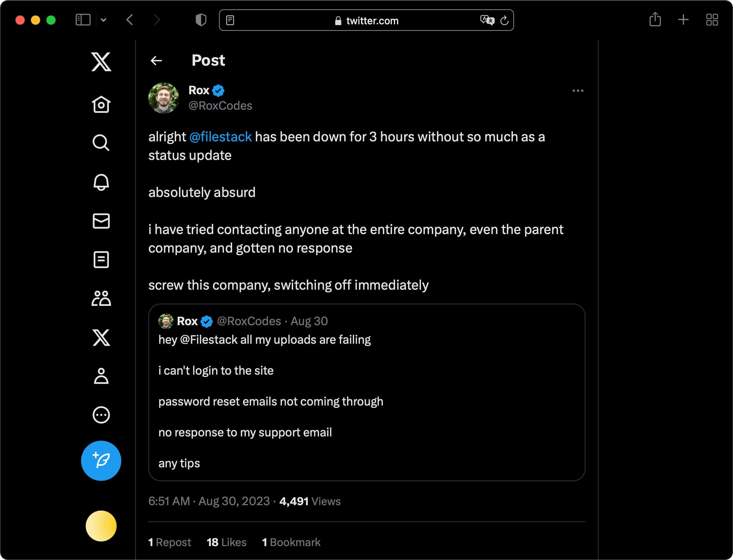733x560 pixels.
Task: Click the Rox display name on main post
Action: (199, 90)
